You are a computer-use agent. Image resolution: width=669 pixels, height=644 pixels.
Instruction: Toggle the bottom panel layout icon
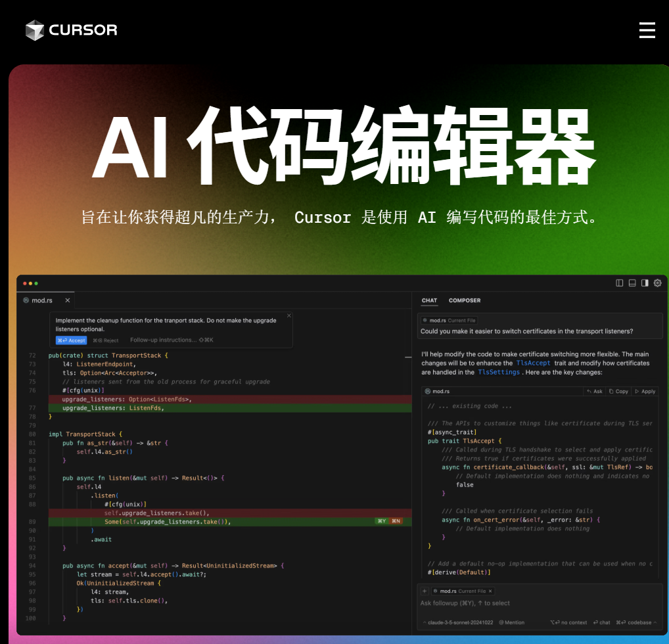[632, 283]
